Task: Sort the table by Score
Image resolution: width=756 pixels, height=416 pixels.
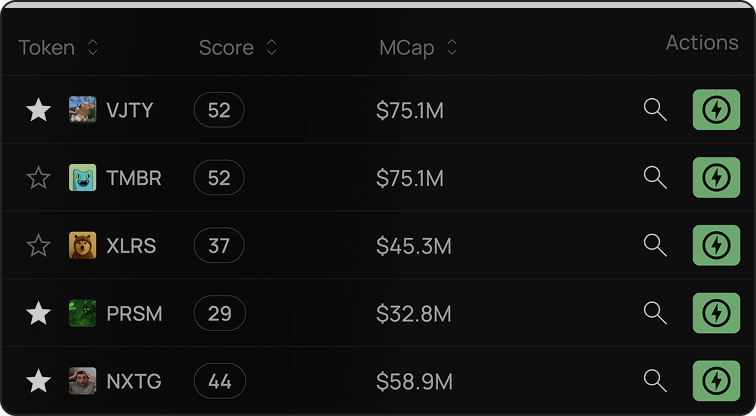Action: (271, 47)
